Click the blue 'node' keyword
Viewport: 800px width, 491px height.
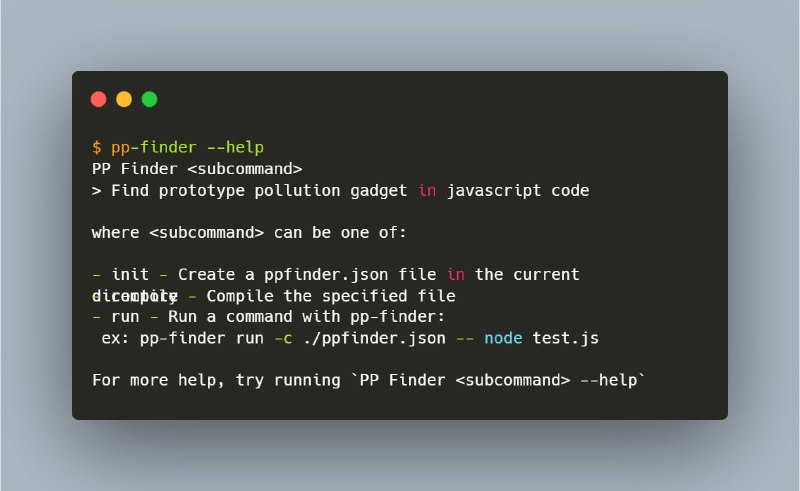coord(503,338)
